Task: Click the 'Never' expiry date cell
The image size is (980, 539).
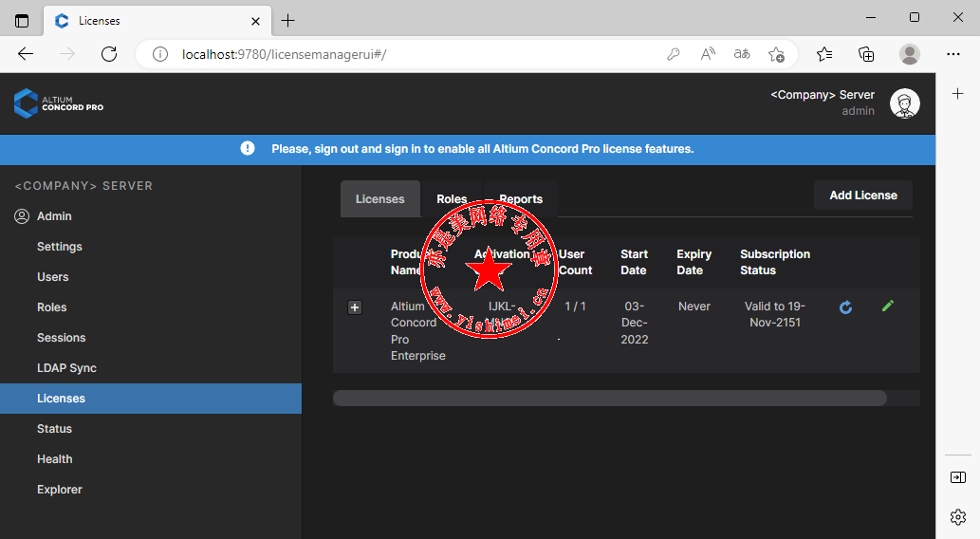Action: pos(693,307)
